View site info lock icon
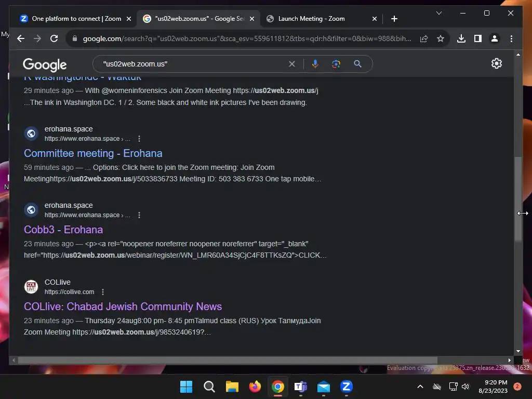The width and height of the screenshot is (532, 399). pos(75,38)
